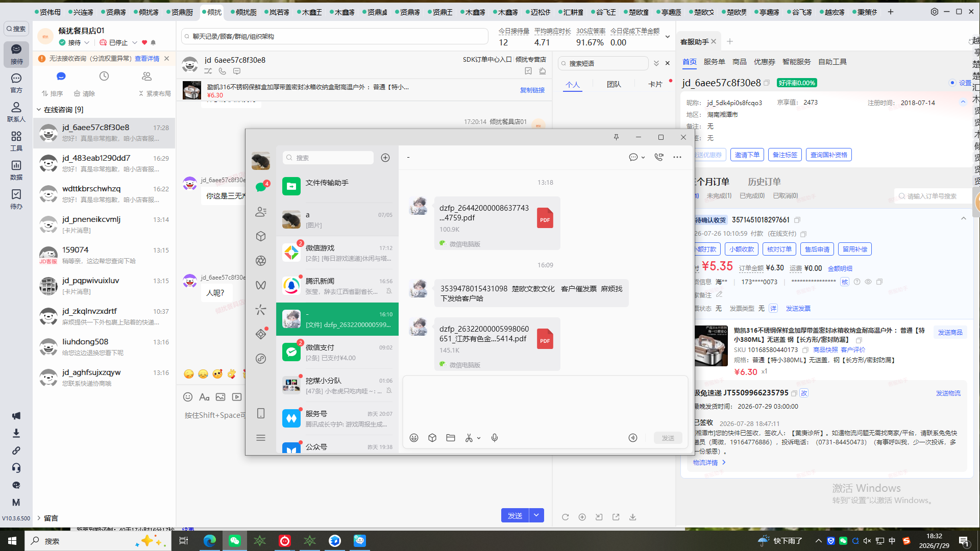
Task: Toggle 紧凑布局 compact layout
Action: (155, 93)
